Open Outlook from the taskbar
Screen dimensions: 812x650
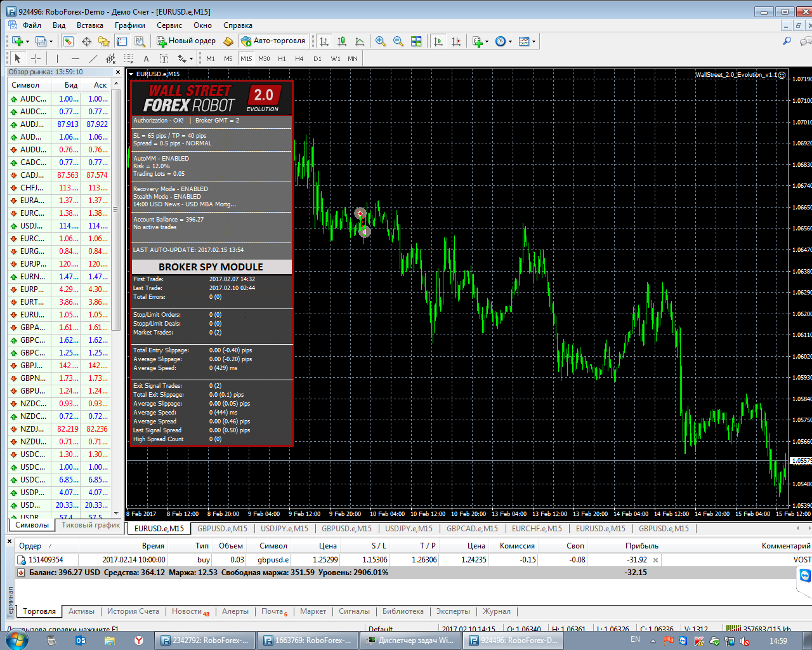click(81, 640)
